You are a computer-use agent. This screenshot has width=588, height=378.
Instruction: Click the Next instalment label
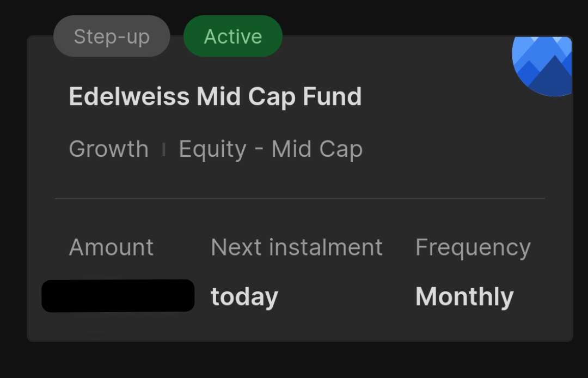click(x=297, y=247)
